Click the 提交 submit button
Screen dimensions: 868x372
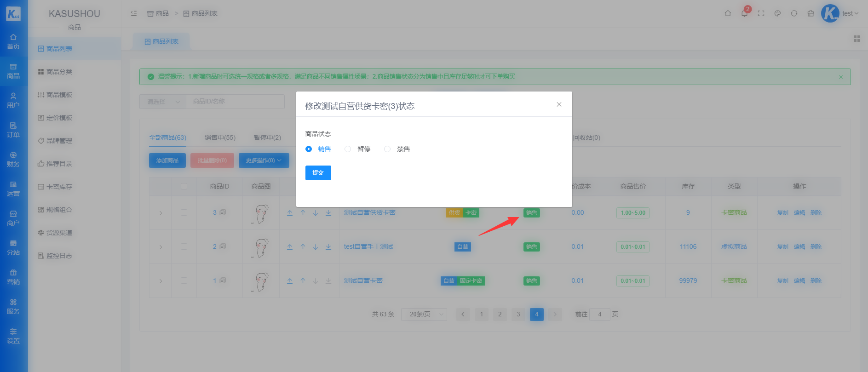click(318, 173)
